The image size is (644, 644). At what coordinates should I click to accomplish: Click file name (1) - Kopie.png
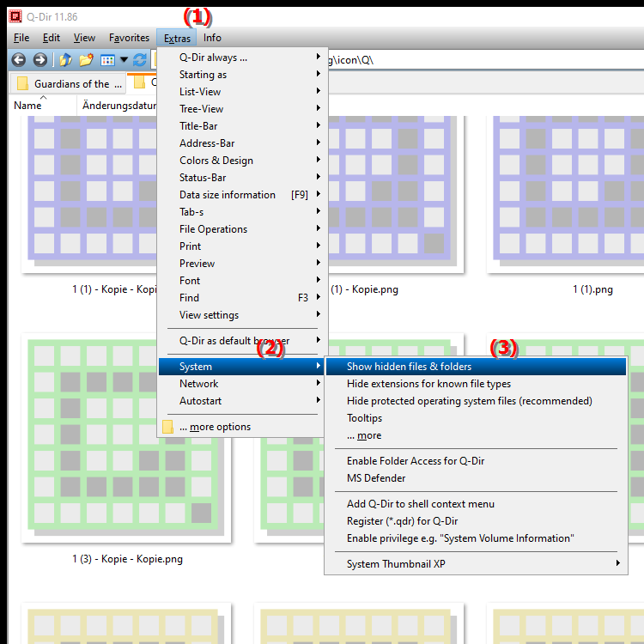364,289
